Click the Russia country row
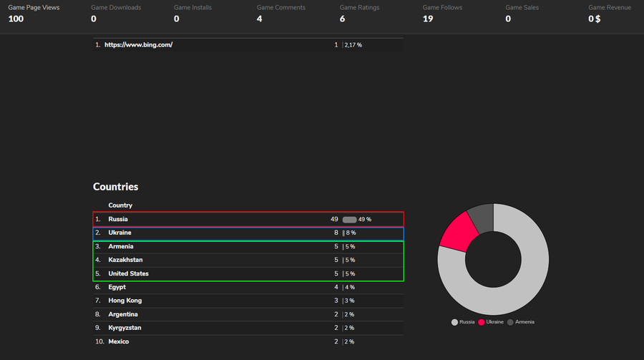Image resolution: width=644 pixels, height=360 pixels. 248,219
